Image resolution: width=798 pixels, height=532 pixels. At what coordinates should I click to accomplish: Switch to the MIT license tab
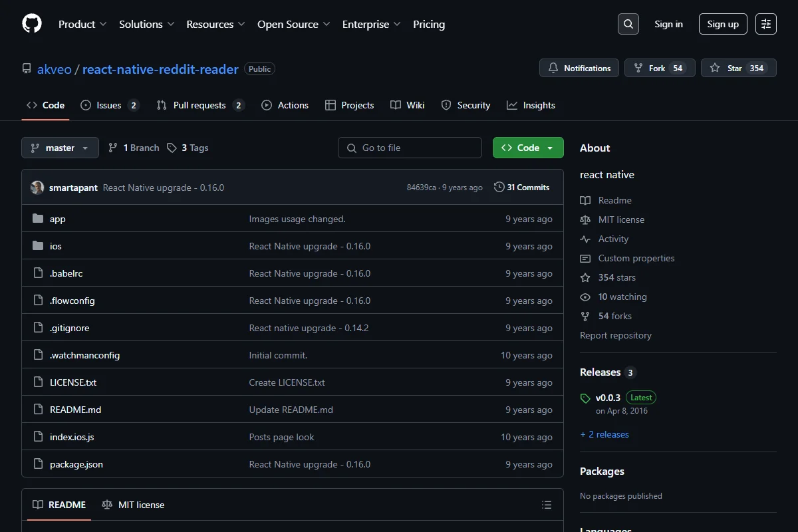tap(133, 505)
